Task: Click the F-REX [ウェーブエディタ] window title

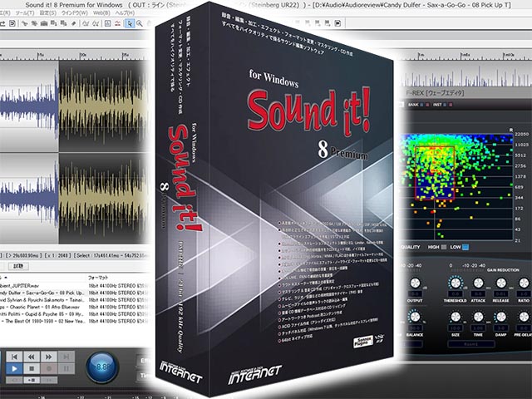Action: click(435, 92)
